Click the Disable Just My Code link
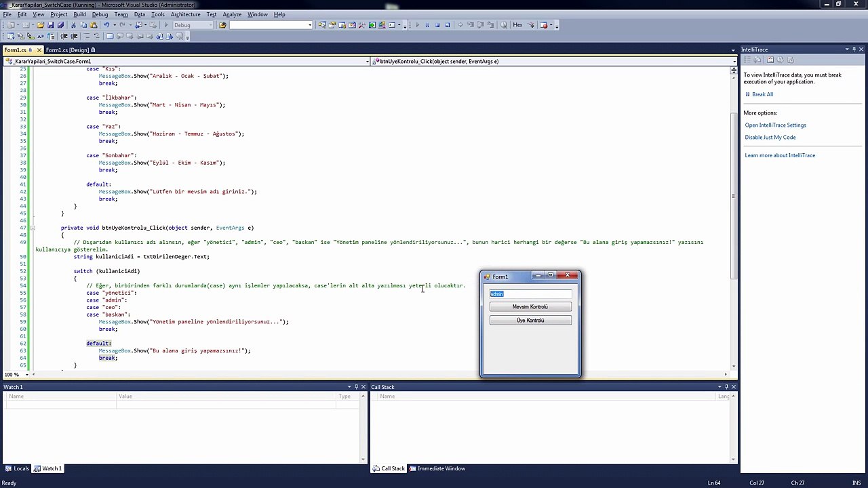Viewport: 868px width, 488px height. click(770, 138)
